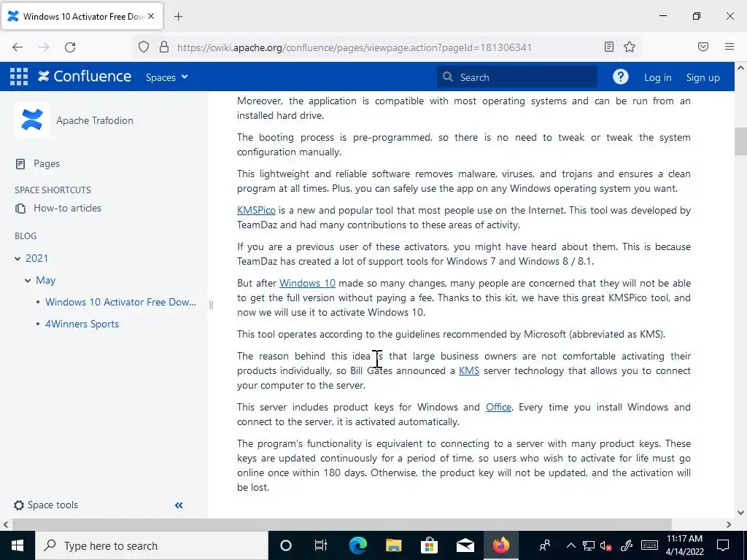Click the Sign up link

pos(703,77)
